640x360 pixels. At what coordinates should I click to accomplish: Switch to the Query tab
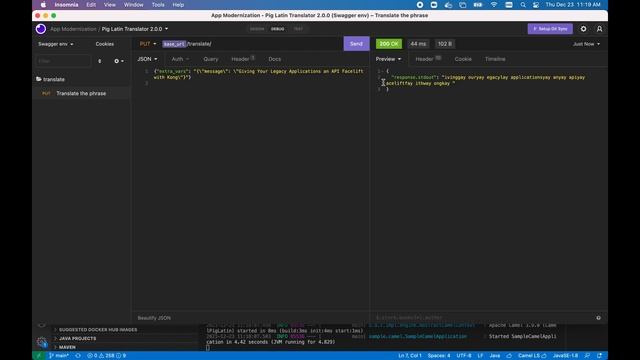coord(211,59)
